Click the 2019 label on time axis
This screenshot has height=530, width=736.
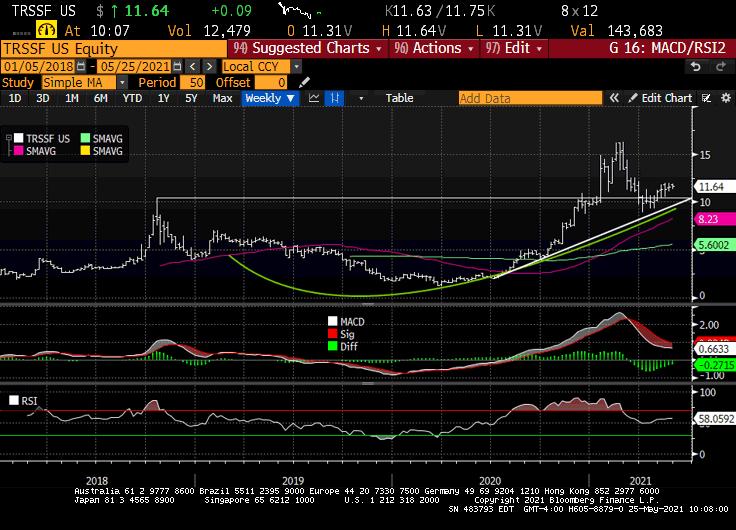tap(293, 481)
